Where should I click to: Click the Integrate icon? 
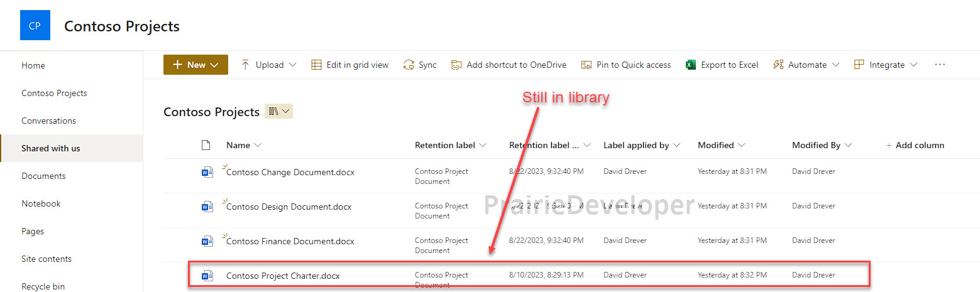pos(859,65)
